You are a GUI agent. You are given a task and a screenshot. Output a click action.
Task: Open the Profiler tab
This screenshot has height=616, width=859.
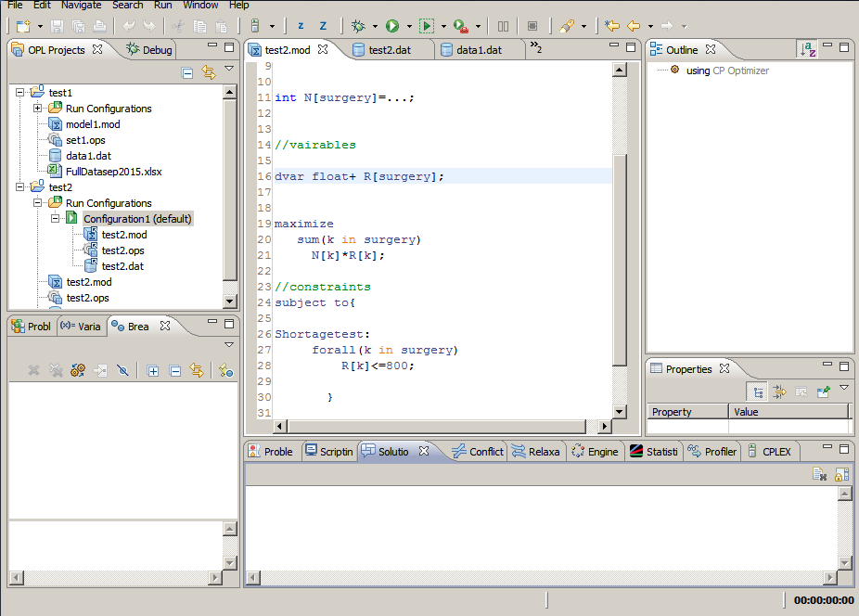coord(712,452)
